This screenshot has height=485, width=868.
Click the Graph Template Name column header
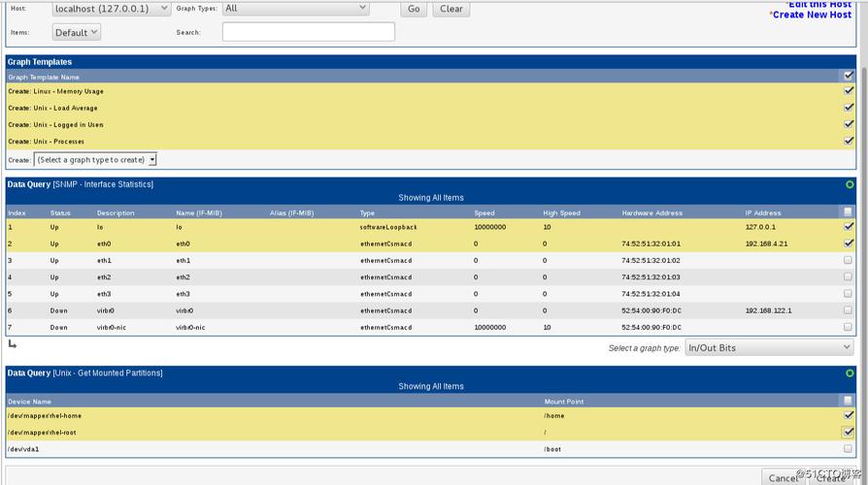pos(44,77)
